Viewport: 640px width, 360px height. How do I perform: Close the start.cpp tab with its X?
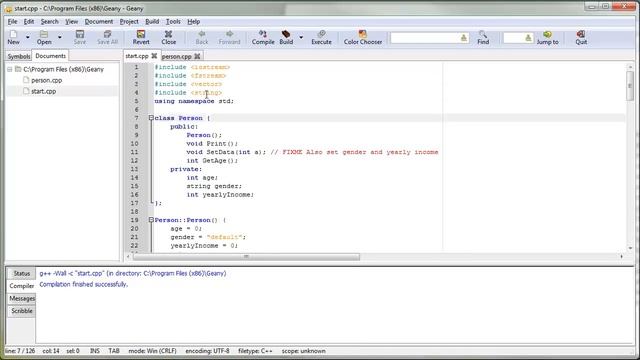[154, 56]
